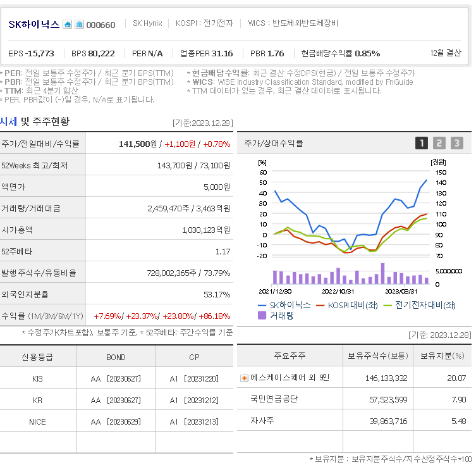
Task: Select the stock code 000660 text
Action: coord(101,25)
